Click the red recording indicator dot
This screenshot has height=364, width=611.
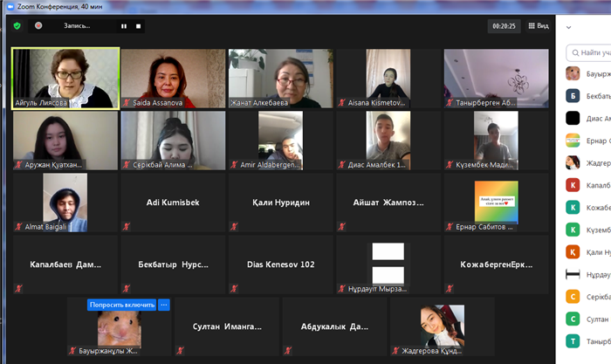(x=38, y=26)
